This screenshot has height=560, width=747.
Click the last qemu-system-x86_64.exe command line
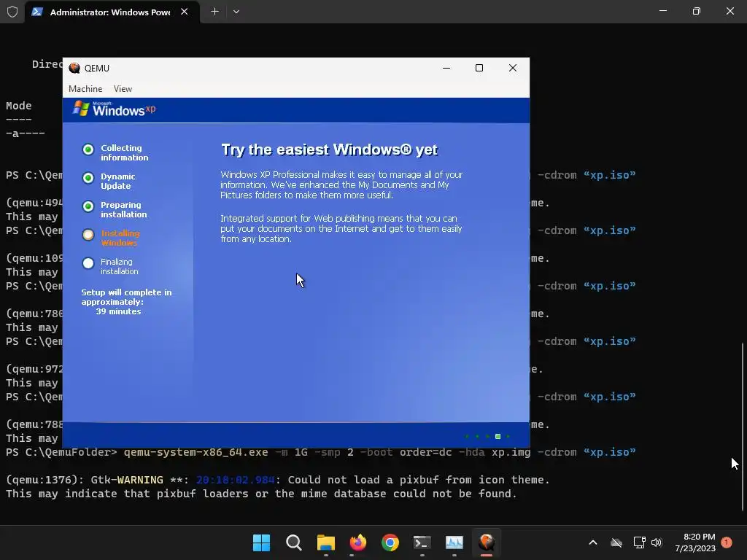(x=321, y=452)
